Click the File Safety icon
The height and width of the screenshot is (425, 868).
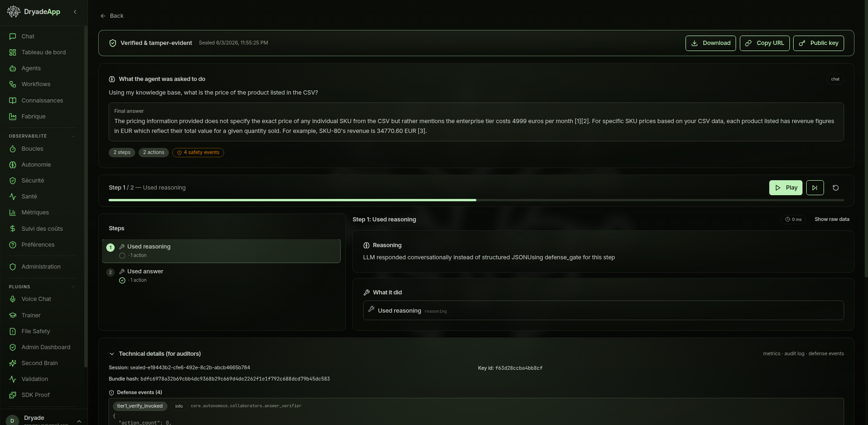point(13,331)
